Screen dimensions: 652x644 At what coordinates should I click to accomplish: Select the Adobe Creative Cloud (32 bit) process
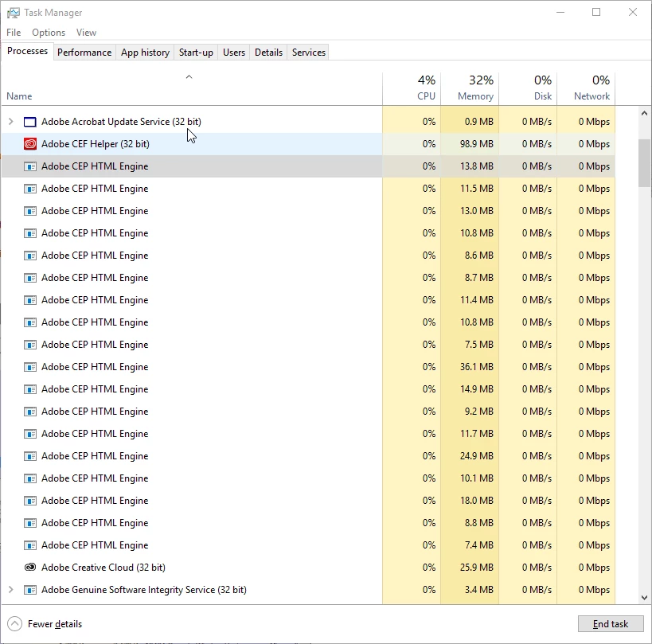pyautogui.click(x=308, y=567)
